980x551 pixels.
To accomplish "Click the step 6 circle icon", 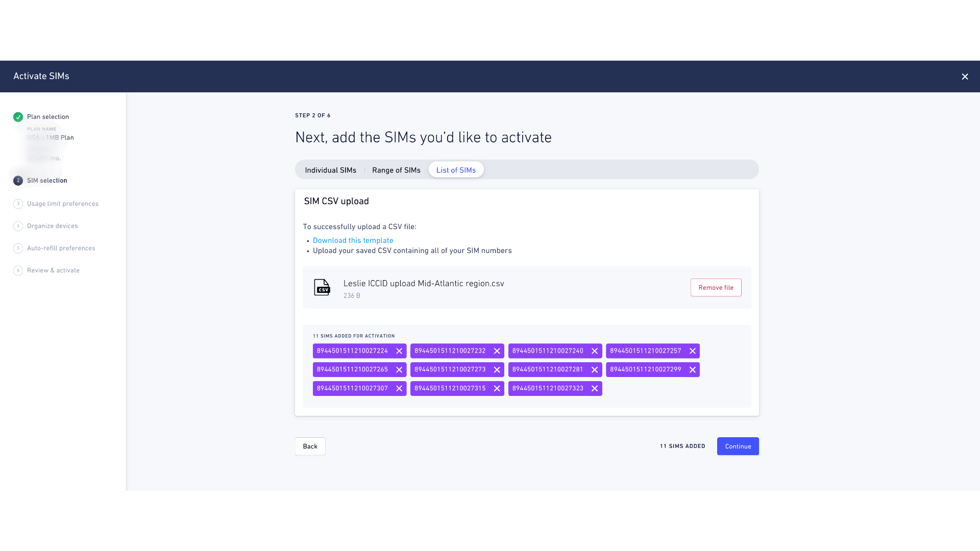I will [x=18, y=270].
